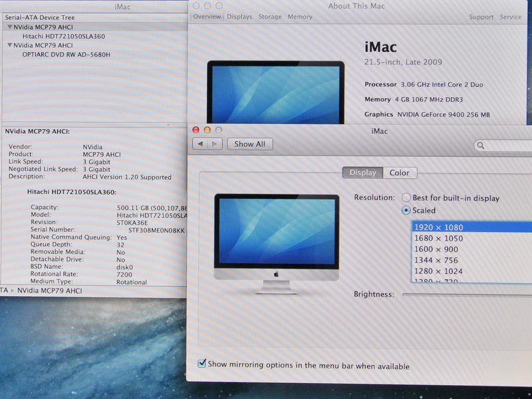This screenshot has height=399, width=532.
Task: Click the Revision value ST0KA36E
Action: [x=132, y=223]
